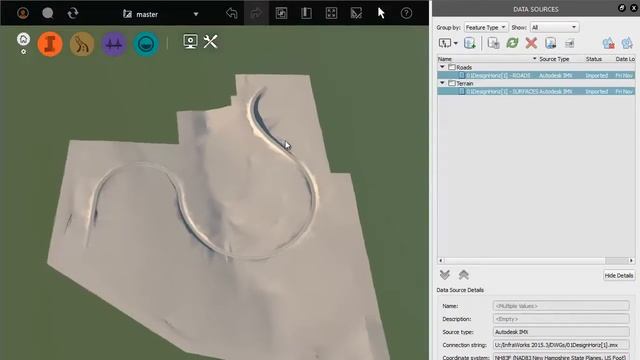
Task: Click the Connection string field
Action: tap(561, 345)
